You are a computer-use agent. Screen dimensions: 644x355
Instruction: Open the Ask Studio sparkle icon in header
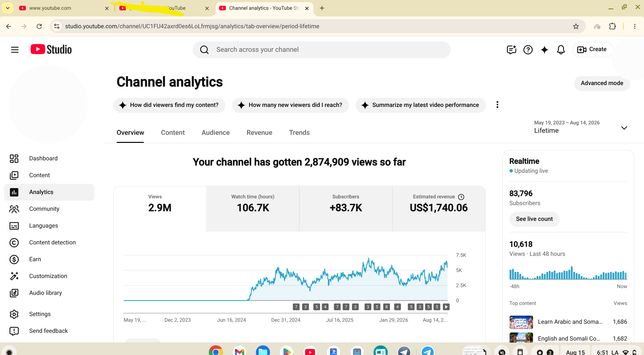click(x=544, y=50)
